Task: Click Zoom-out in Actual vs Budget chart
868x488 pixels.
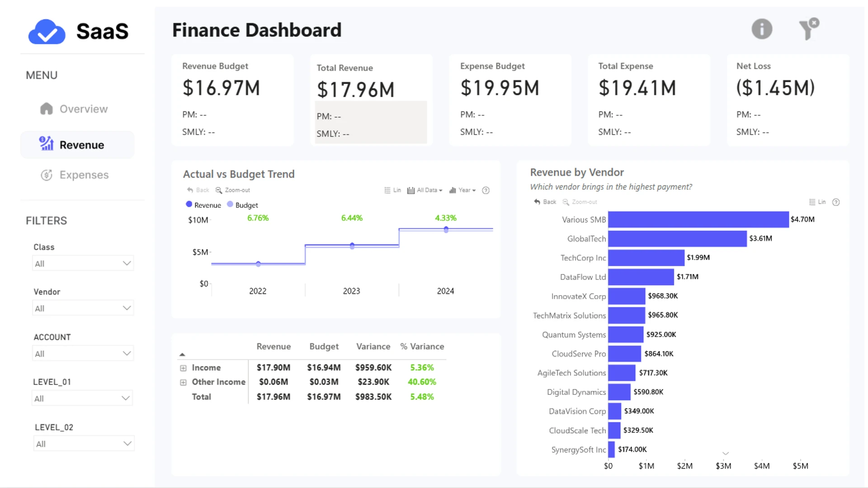Action: [x=233, y=190]
